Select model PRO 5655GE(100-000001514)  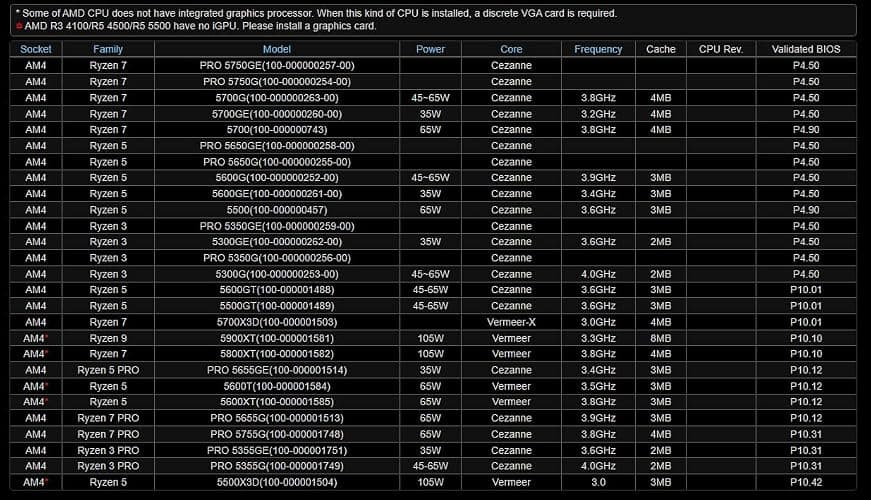point(277,370)
